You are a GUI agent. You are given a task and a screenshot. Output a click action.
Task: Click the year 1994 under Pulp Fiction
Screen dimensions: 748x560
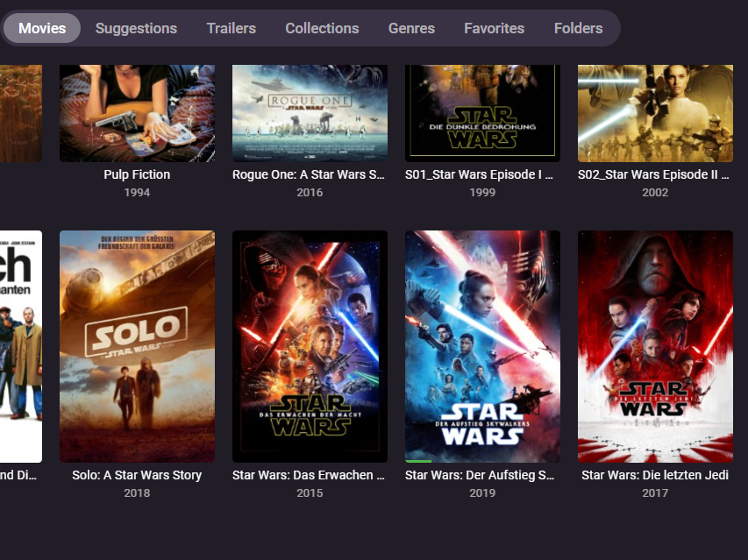coord(137,193)
